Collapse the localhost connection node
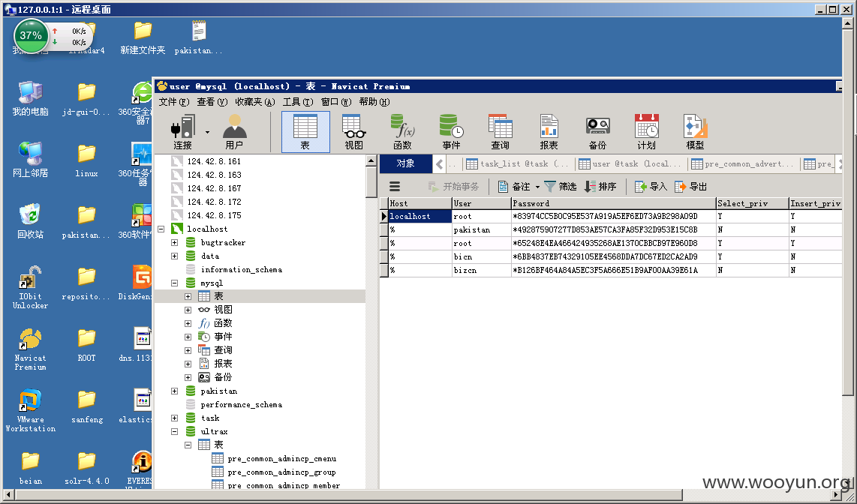The height and width of the screenshot is (504, 857). 161,229
